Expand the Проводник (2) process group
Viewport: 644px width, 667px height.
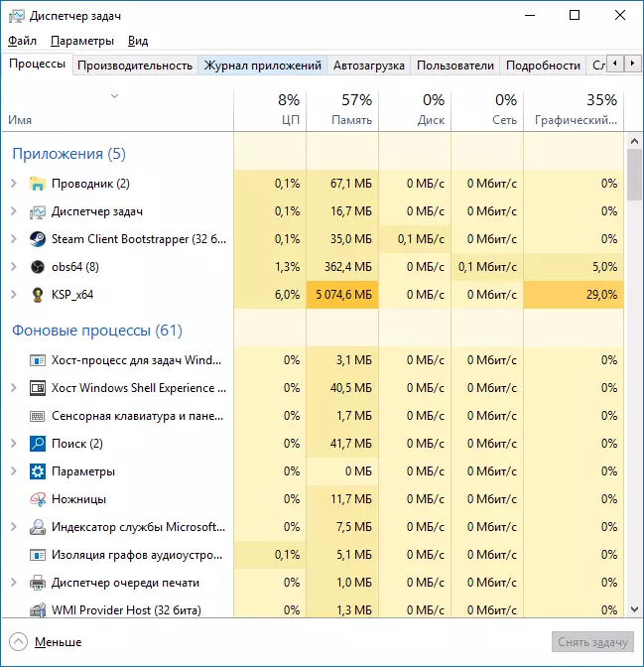pyautogui.click(x=13, y=184)
